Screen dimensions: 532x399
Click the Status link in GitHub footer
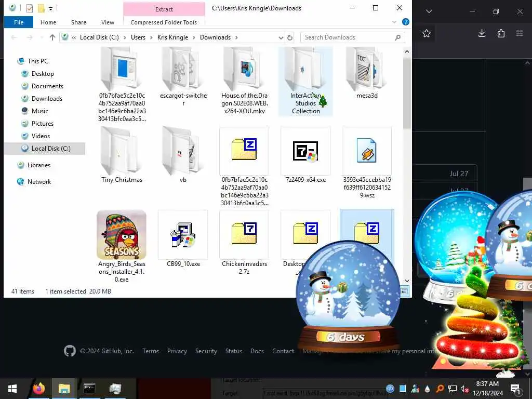pos(234,351)
